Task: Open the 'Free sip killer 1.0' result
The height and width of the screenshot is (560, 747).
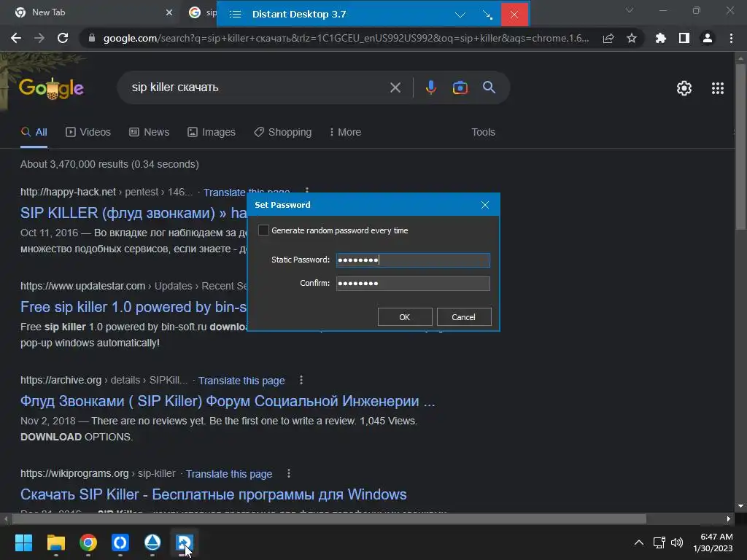Action: (x=133, y=307)
